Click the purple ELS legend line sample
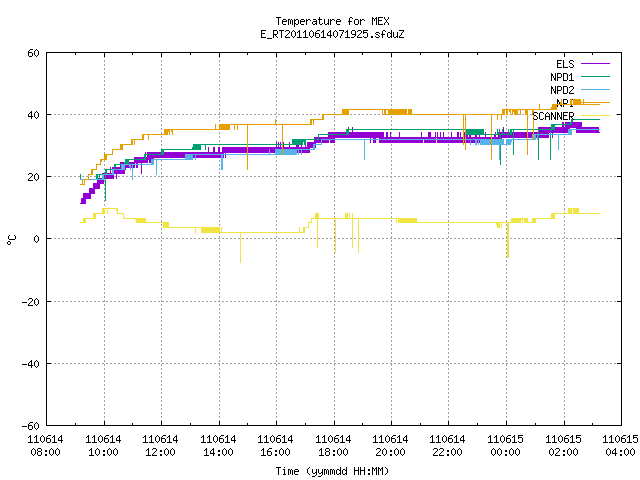Screen dimensions: 640x480 (x=595, y=64)
